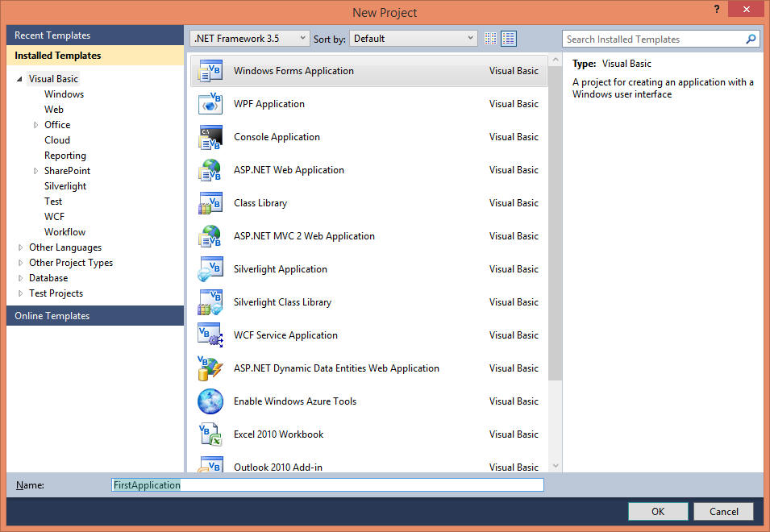Screen dimensions: 770x532
Task: Select the Silverlight category in the tree
Action: tap(65, 186)
